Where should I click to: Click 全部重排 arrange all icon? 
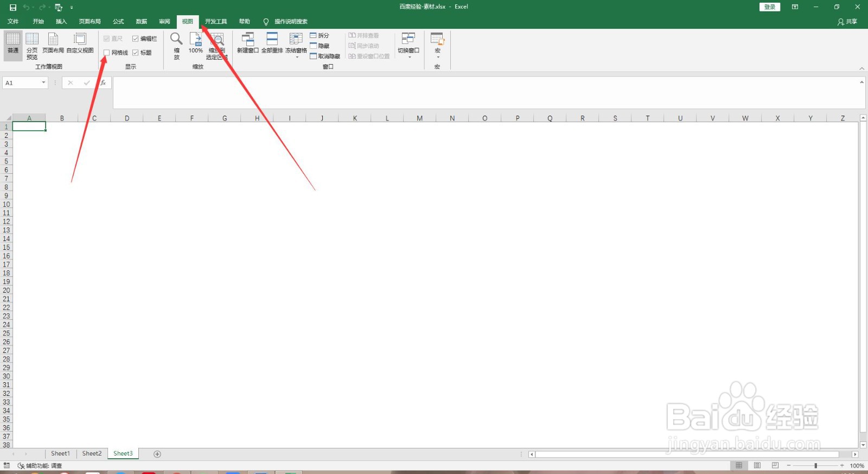(272, 43)
